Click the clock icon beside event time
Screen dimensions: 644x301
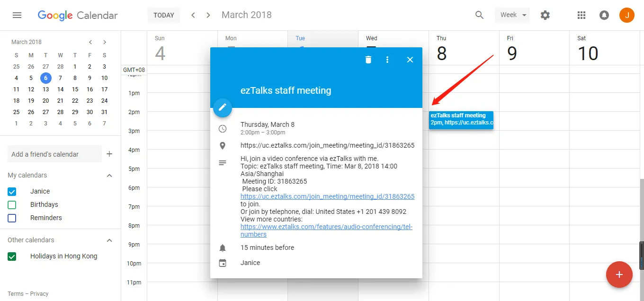pyautogui.click(x=223, y=129)
